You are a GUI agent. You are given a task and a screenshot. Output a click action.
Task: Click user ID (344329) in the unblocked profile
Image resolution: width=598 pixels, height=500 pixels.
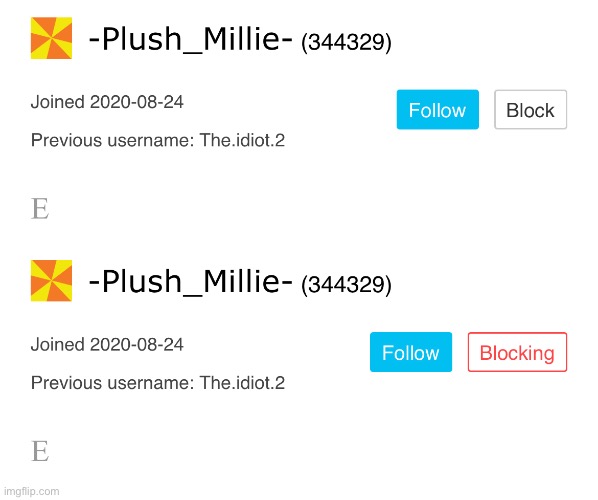pos(346,42)
